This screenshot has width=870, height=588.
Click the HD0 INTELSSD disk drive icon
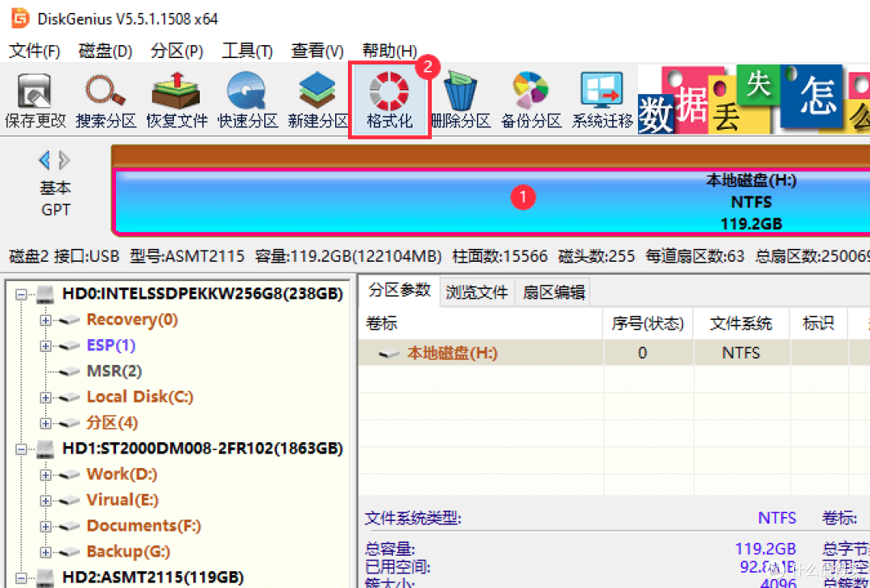tap(45, 294)
